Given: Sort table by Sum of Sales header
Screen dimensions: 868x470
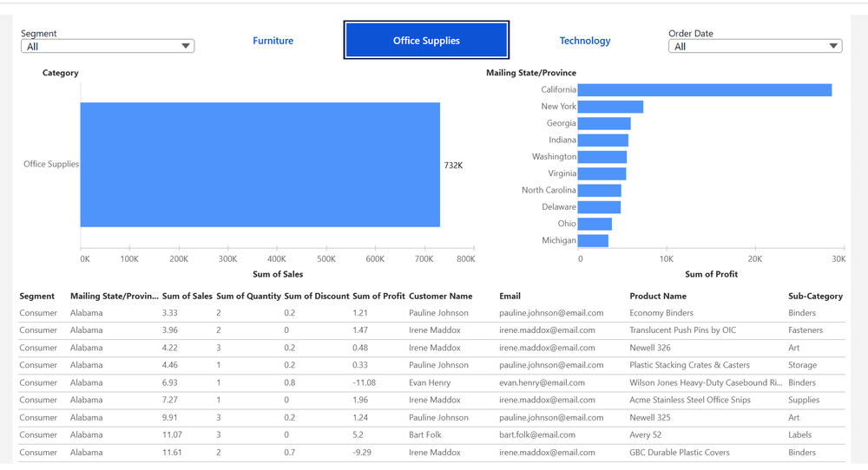Looking at the screenshot, I should pyautogui.click(x=187, y=297).
